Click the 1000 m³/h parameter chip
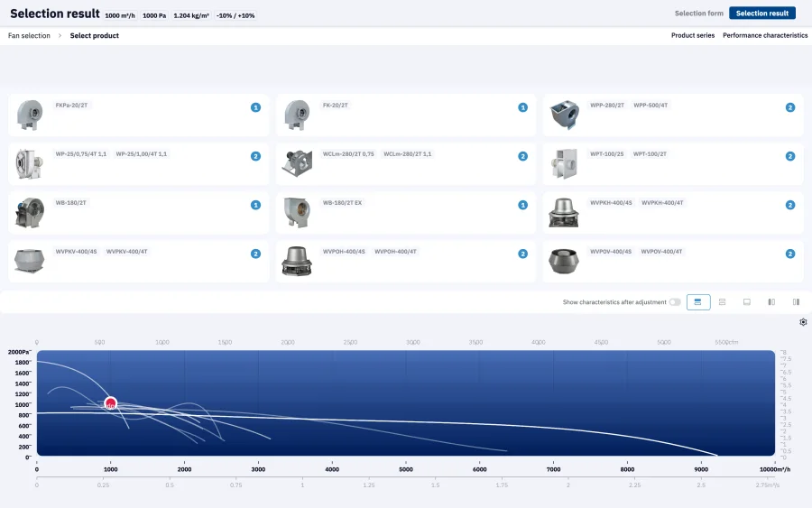The image size is (812, 508). coord(120,15)
